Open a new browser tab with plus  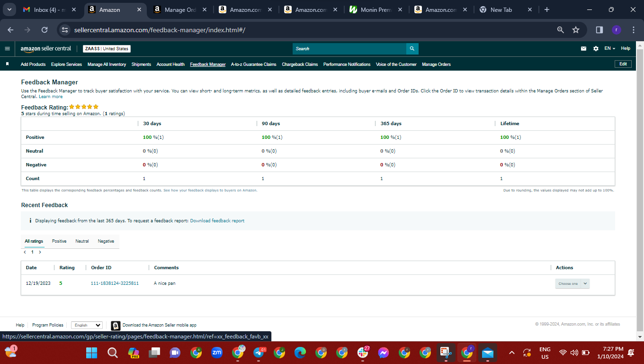[547, 9]
